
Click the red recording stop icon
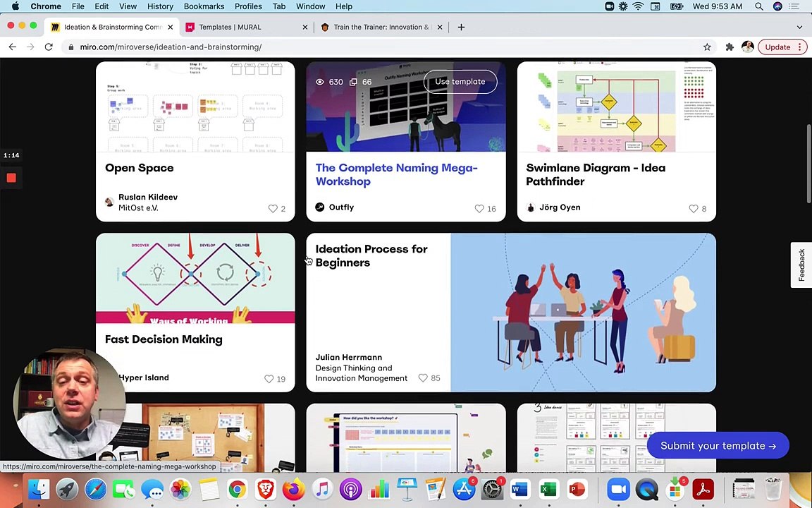click(x=11, y=178)
